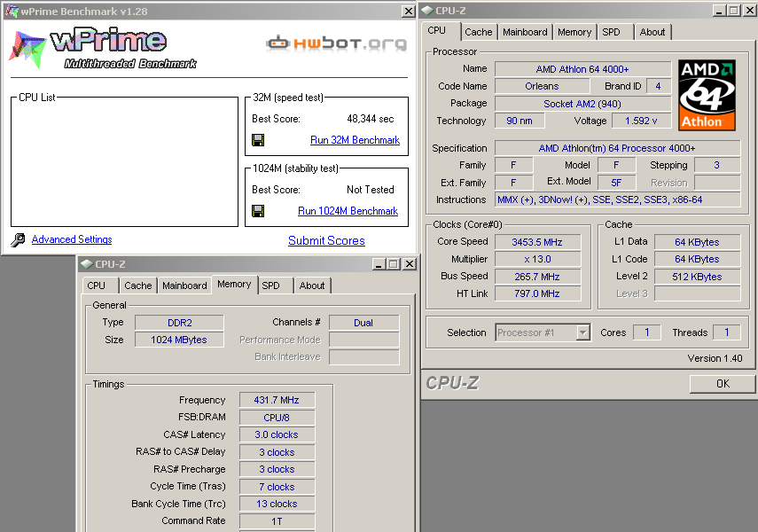Open Mainboard tab in processor CPU-Z window

point(525,33)
